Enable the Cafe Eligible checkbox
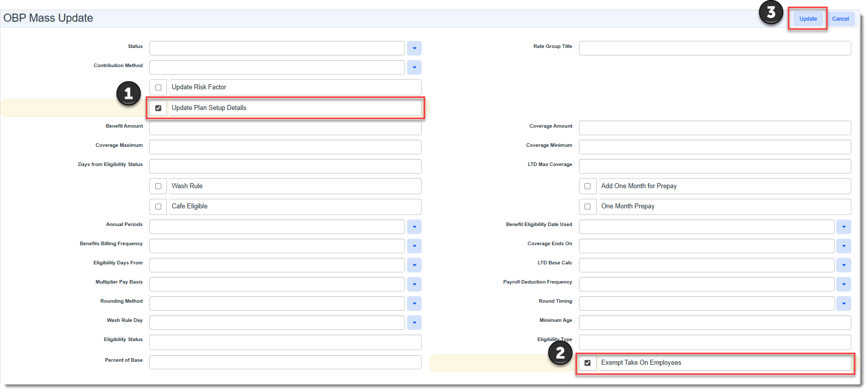 [158, 206]
